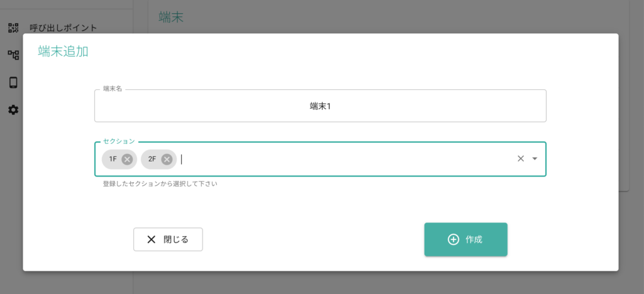This screenshot has height=294, width=644.
Task: Click the 端末名 field containing 端末1
Action: click(x=320, y=106)
